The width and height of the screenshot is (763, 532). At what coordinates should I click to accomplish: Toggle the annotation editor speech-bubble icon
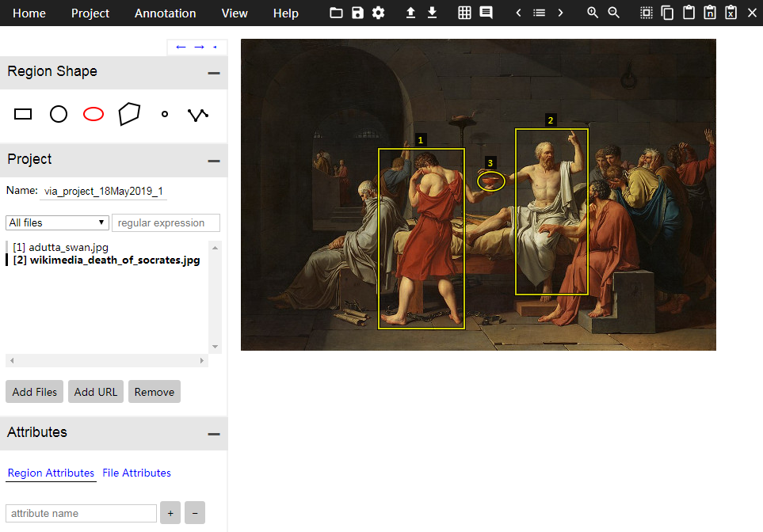486,13
